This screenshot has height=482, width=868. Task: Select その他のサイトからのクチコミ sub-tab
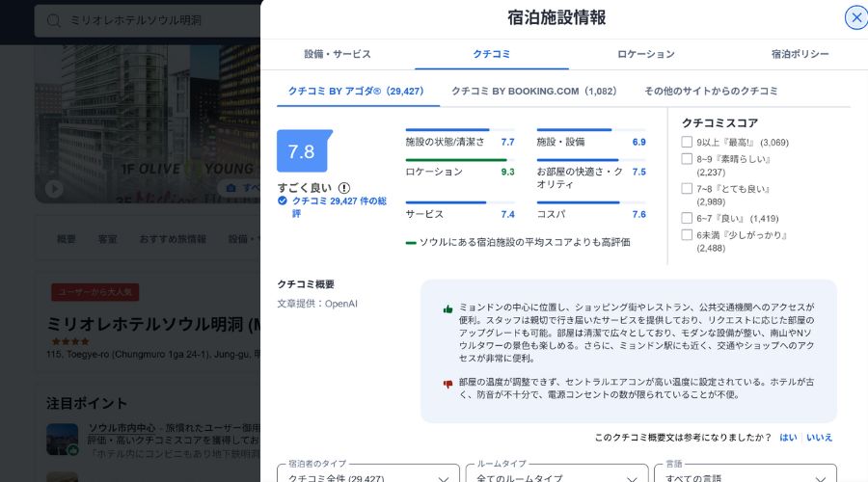tap(711, 92)
